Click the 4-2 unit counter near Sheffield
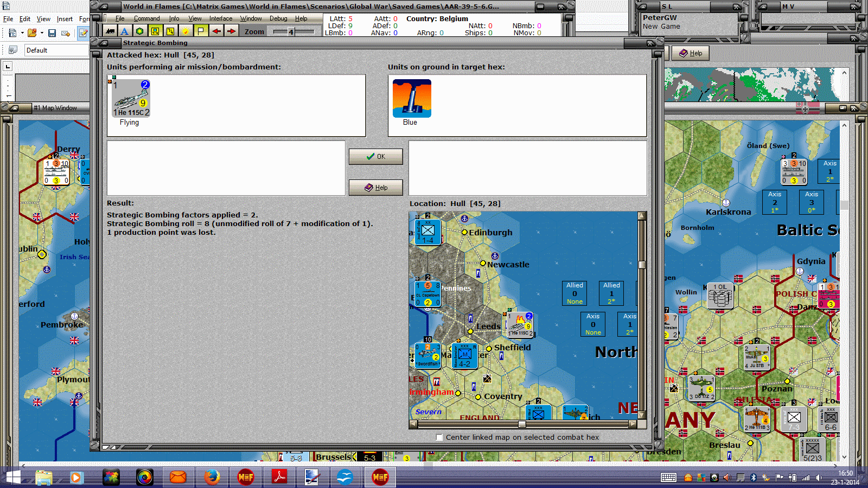The image size is (868, 488). [464, 356]
